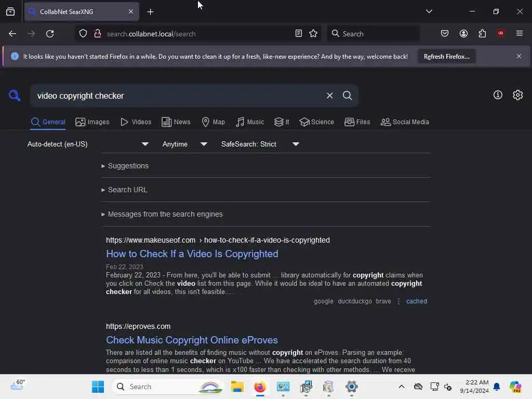Open the tracking protection shield icon
This screenshot has height=399, width=532.
83,34
